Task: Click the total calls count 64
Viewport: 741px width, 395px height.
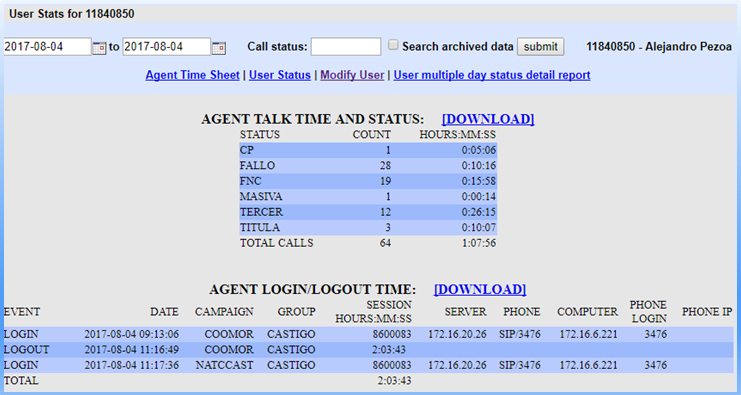Action: point(385,243)
